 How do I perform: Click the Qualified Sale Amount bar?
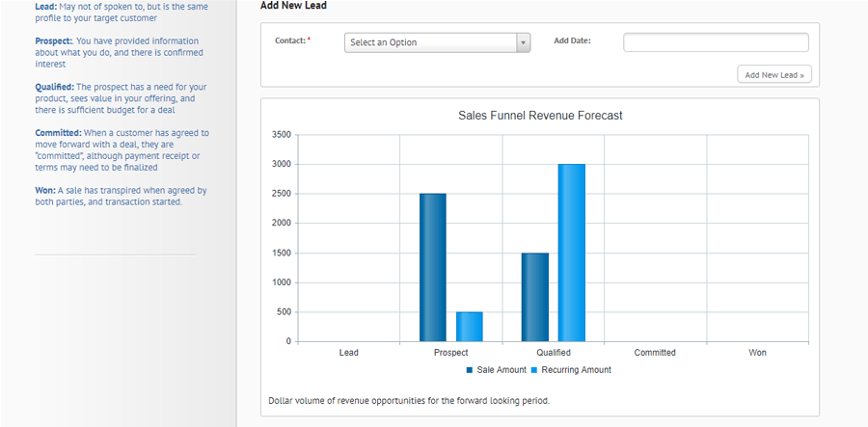pyautogui.click(x=535, y=297)
